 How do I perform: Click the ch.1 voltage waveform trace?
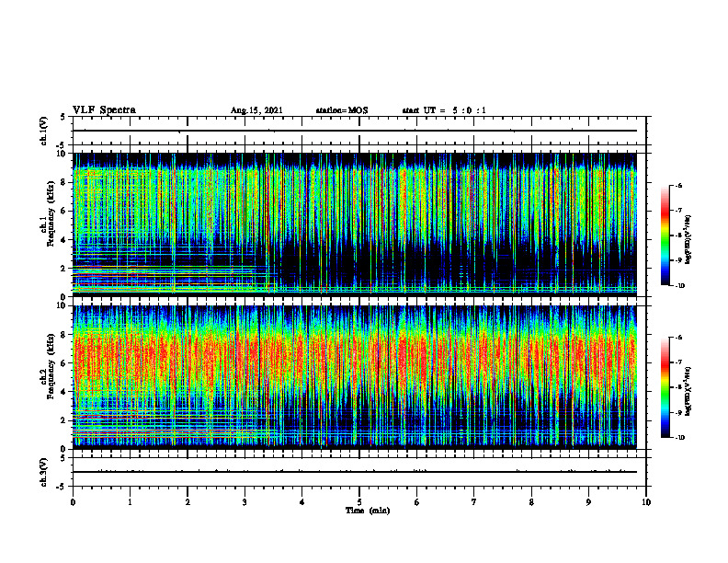(354, 131)
